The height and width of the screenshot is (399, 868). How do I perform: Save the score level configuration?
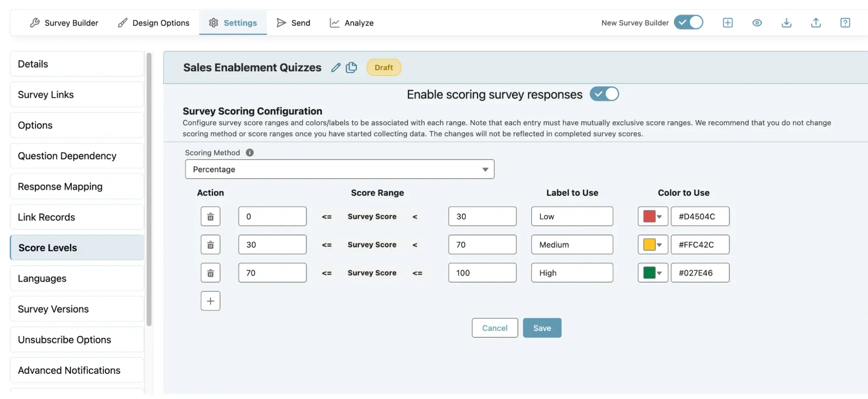point(542,328)
